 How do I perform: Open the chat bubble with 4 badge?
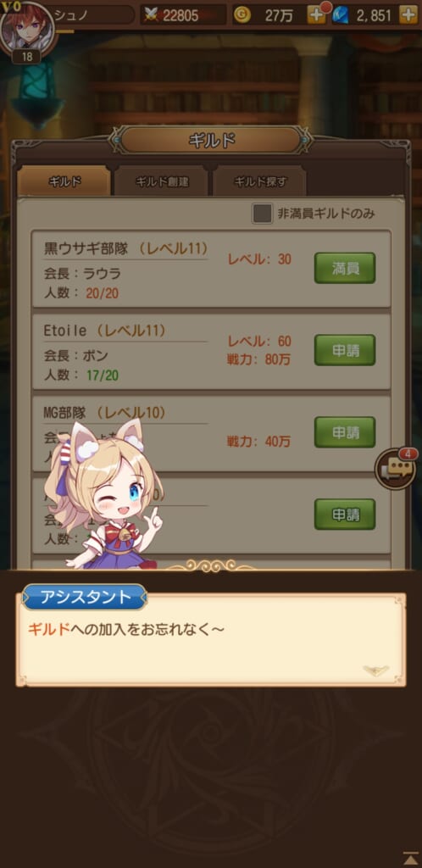pyautogui.click(x=397, y=468)
